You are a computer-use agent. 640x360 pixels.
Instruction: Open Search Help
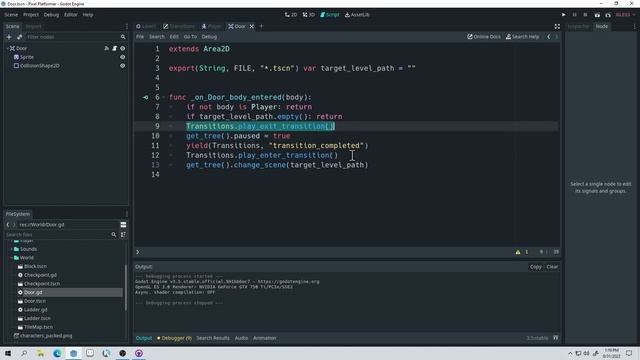[x=522, y=37]
